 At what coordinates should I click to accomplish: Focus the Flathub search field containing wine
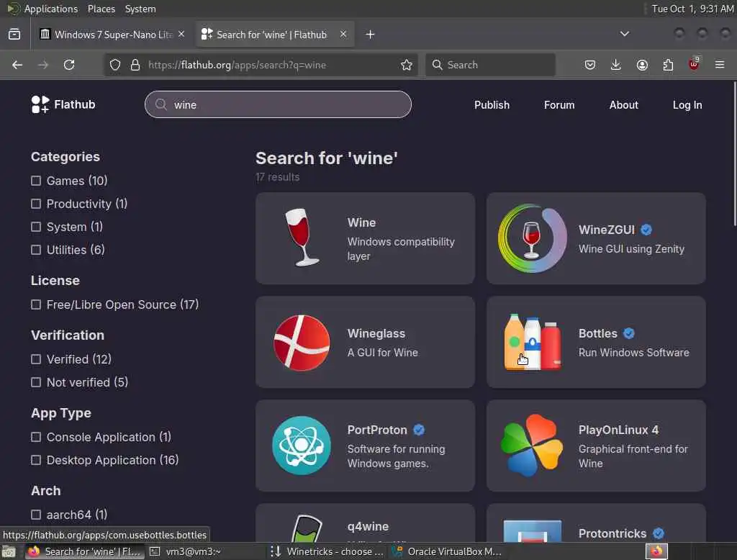(279, 104)
